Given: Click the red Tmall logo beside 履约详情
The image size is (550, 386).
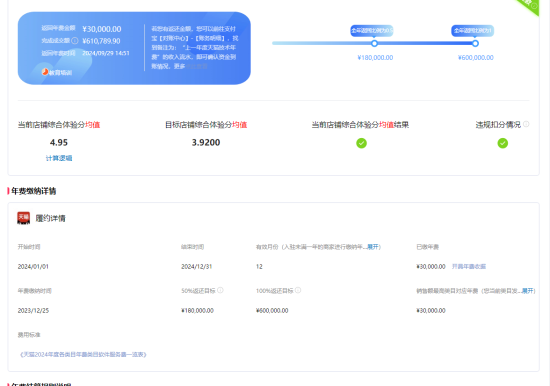Looking at the screenshot, I should (24, 218).
